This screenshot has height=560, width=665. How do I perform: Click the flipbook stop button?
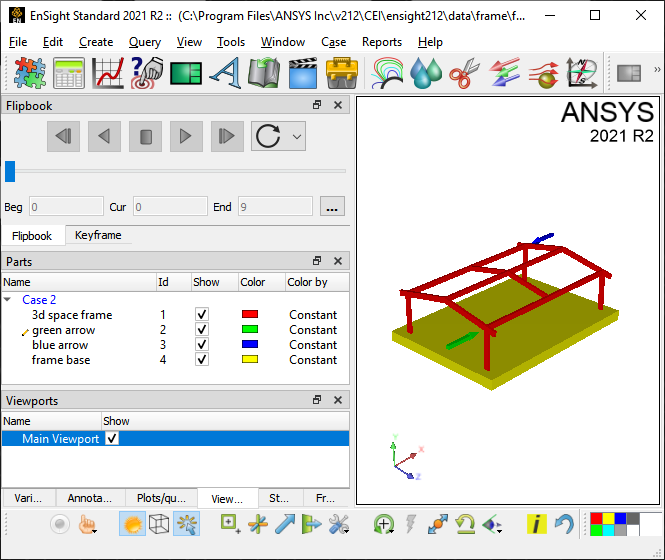click(x=145, y=137)
